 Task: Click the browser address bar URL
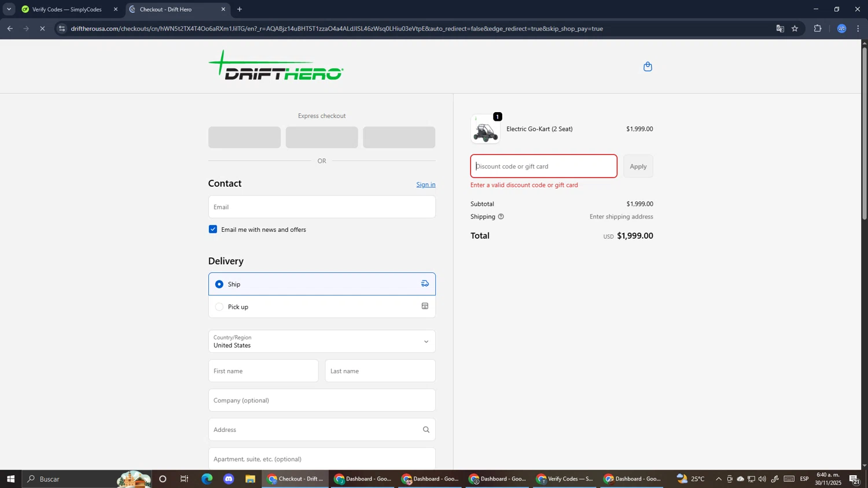[x=337, y=28]
